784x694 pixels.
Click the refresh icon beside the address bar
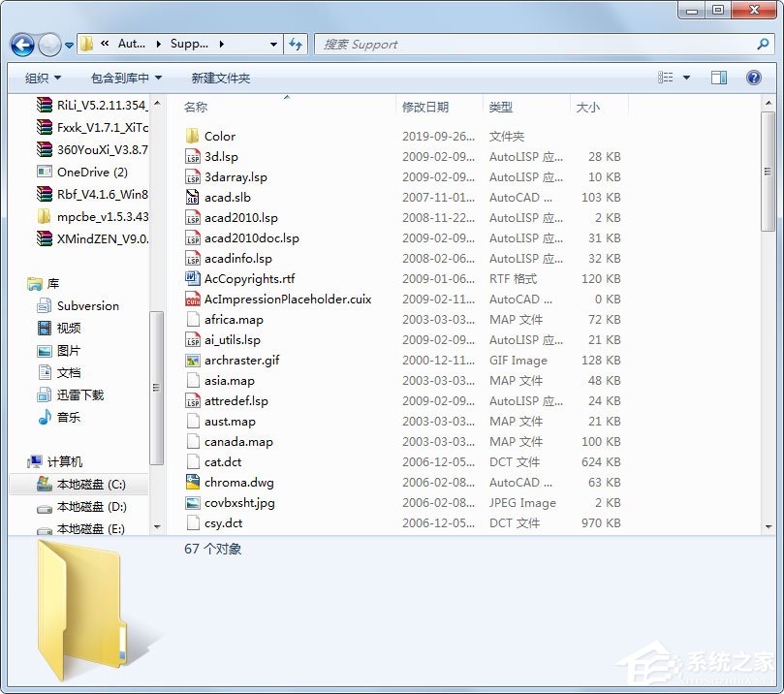click(x=297, y=44)
